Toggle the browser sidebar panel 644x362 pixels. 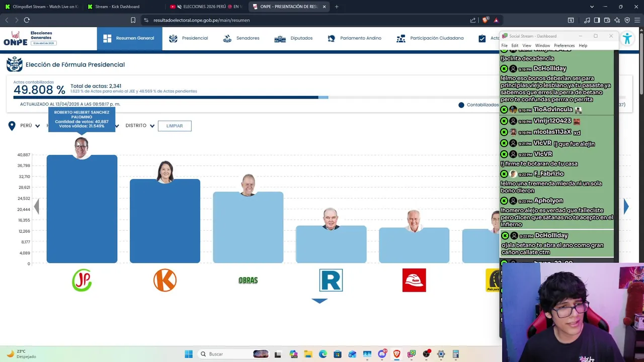[x=597, y=20]
